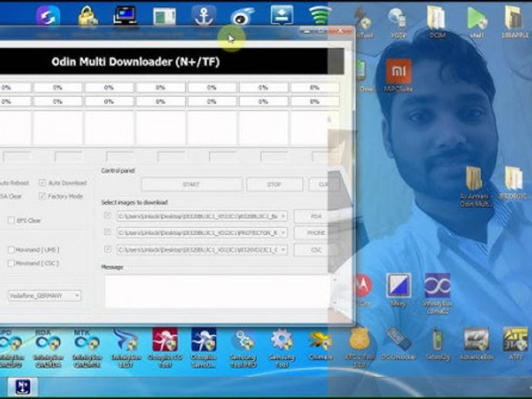Click the anchor icon in top dock

point(204,15)
